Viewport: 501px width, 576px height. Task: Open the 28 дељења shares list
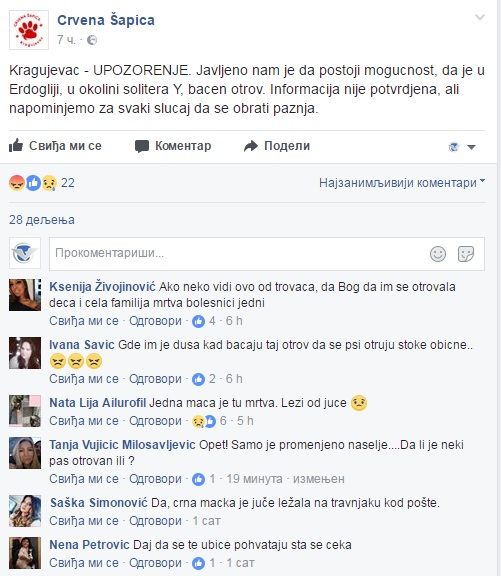click(42, 220)
